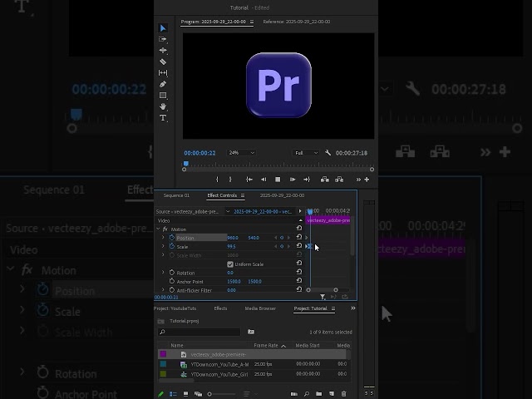
Task: Open Program Monitor settings wrench
Action: [x=328, y=153]
